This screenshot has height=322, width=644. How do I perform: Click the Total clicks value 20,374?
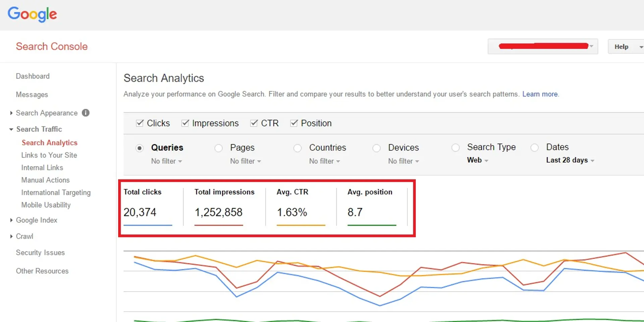click(140, 212)
